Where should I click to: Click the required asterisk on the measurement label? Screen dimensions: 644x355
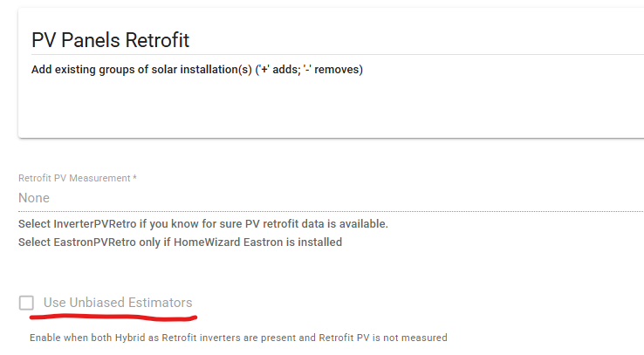click(x=134, y=178)
